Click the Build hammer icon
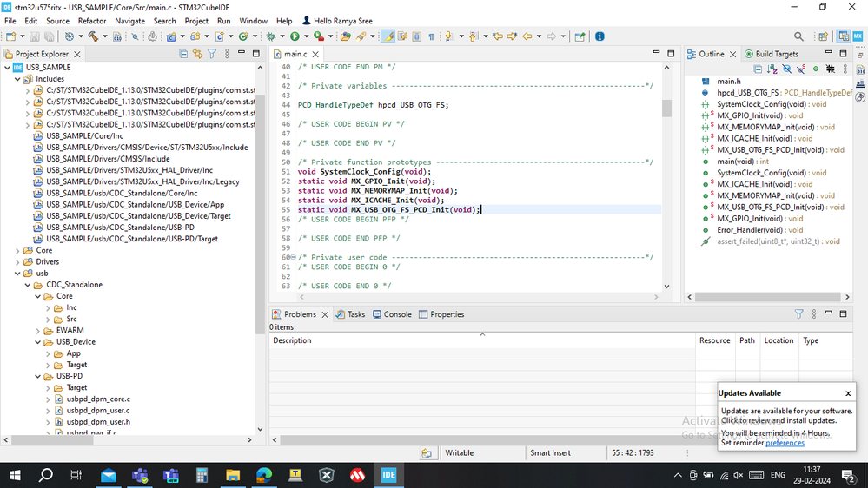The width and height of the screenshot is (868, 488). point(93,36)
